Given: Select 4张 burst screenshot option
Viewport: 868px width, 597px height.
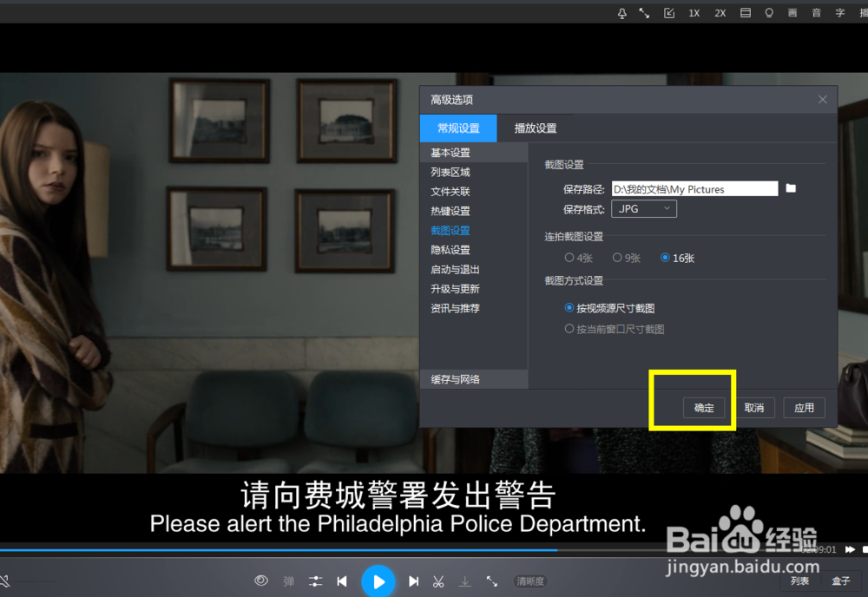Looking at the screenshot, I should click(x=578, y=258).
